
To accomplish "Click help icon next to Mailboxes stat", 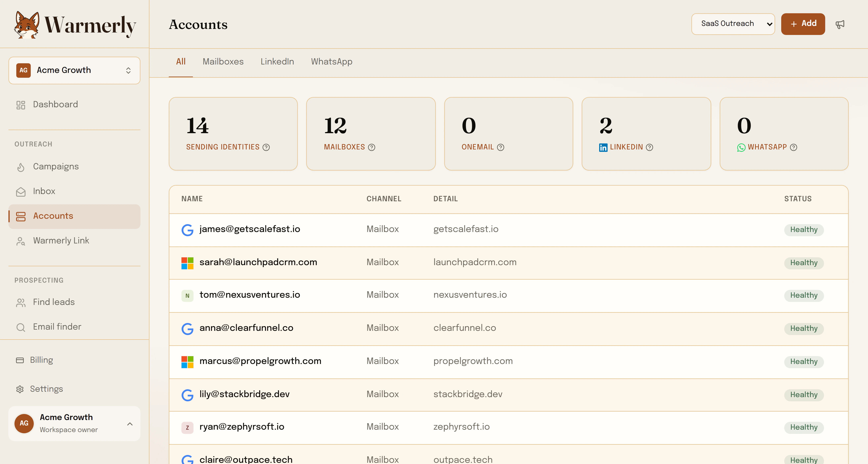I will (372, 147).
